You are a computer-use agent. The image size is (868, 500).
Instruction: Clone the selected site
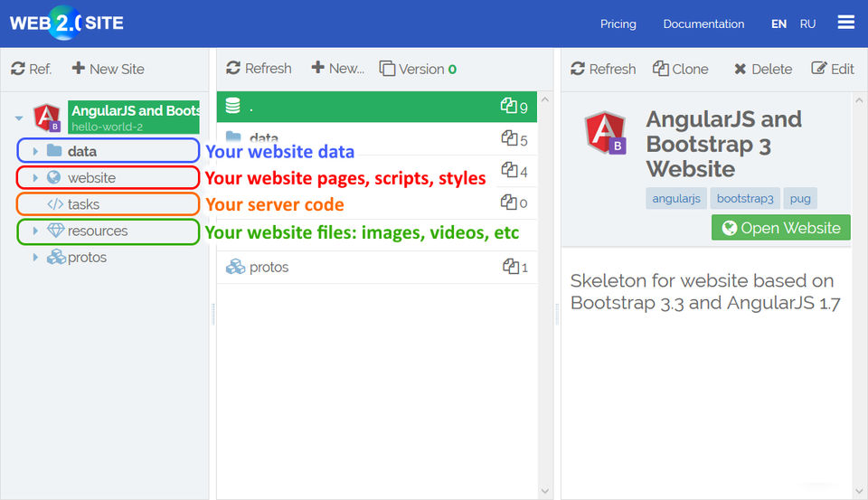coord(680,69)
